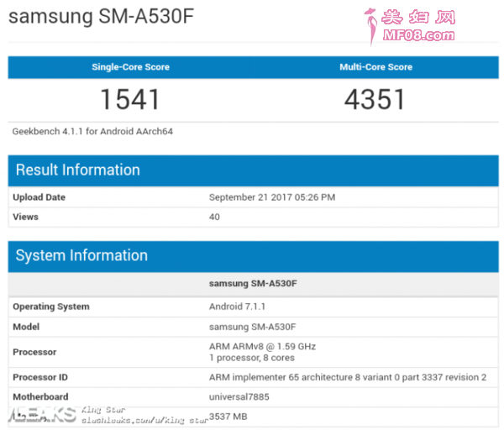Click the Multi-Core Score header
Viewport: 504px width, 435px height.
point(375,67)
